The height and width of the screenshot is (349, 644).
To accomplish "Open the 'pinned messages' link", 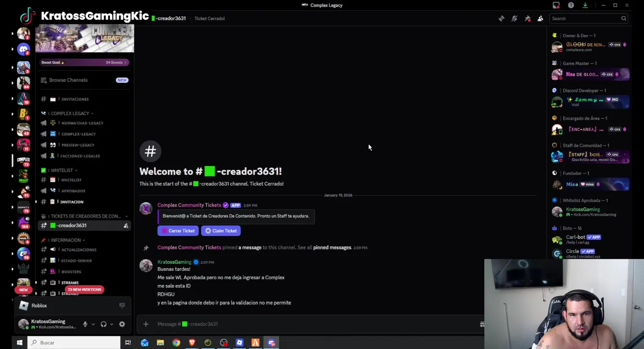I will 332,248.
